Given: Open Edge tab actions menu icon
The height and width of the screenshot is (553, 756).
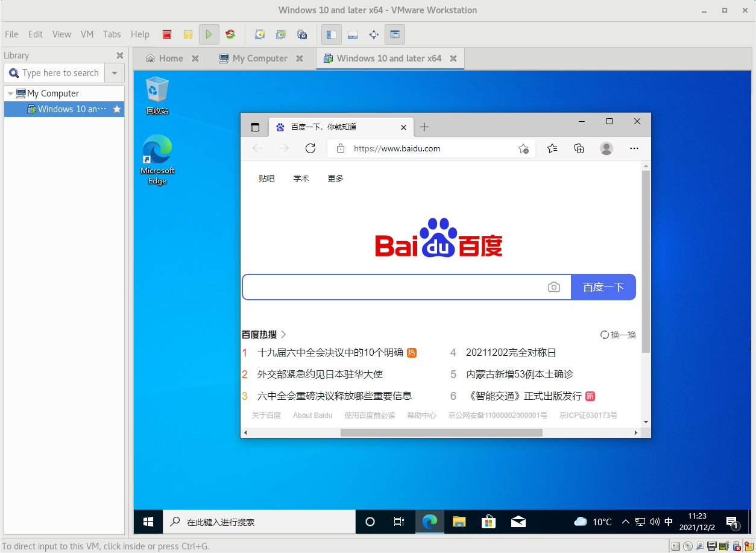Looking at the screenshot, I should click(x=255, y=127).
